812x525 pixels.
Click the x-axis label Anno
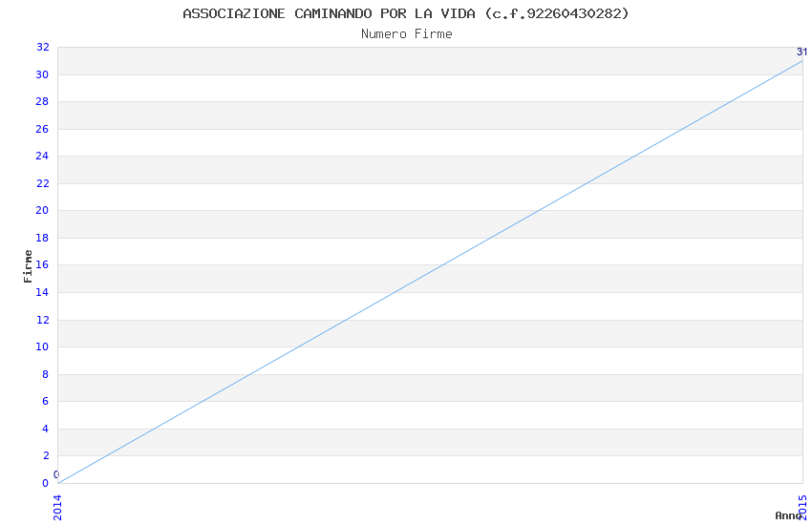point(788,515)
